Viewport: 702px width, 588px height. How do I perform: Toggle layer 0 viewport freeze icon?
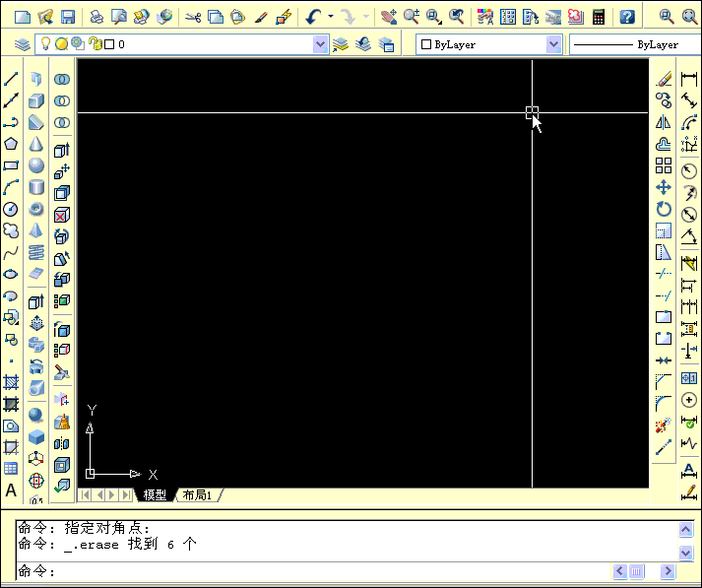[78, 43]
